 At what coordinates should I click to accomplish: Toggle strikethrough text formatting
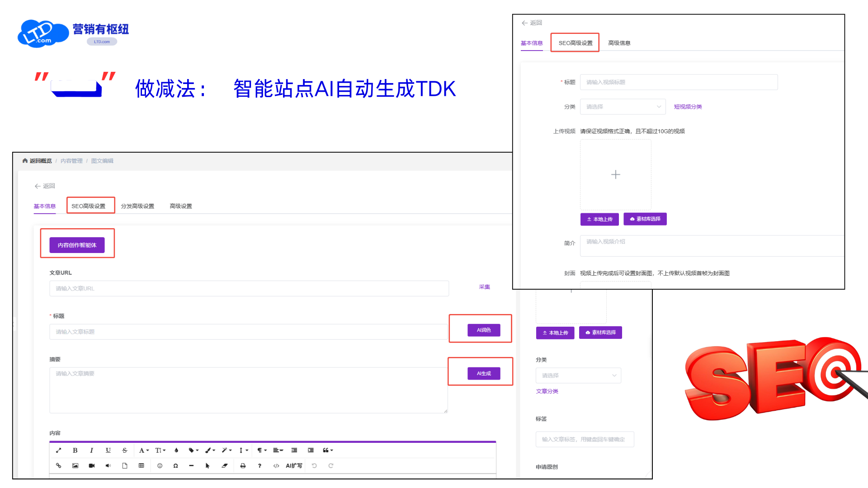click(125, 450)
